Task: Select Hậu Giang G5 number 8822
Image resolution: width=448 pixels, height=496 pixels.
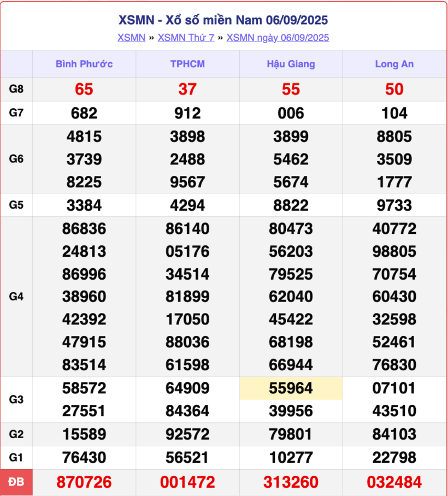Action: [x=291, y=205]
